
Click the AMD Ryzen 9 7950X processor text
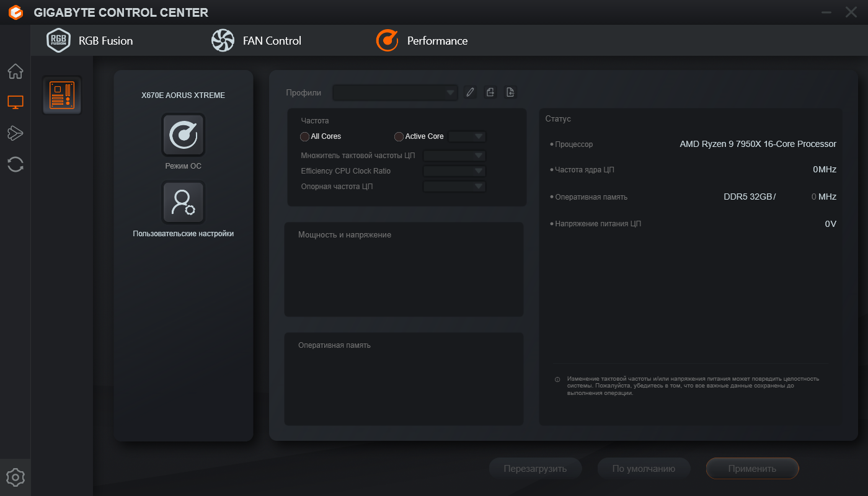coord(758,144)
